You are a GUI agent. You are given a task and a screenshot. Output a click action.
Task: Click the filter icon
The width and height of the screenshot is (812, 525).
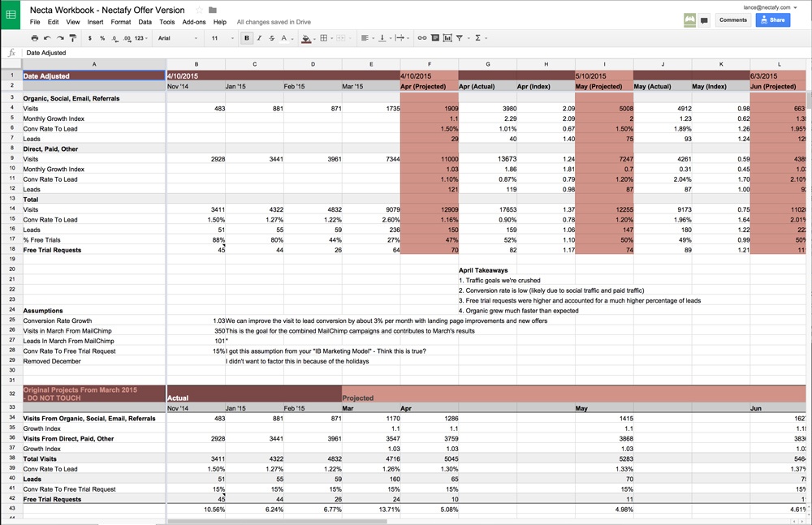pos(460,38)
